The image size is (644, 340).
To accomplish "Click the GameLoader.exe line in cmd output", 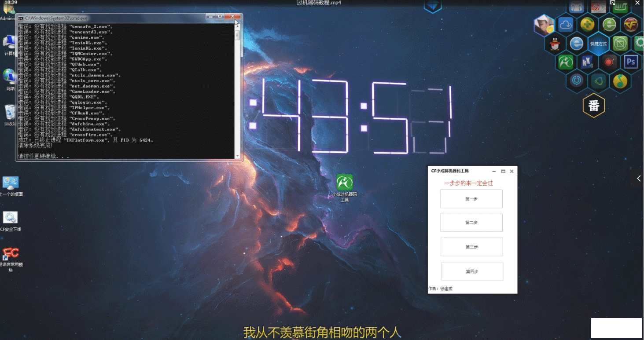I will [67, 91].
